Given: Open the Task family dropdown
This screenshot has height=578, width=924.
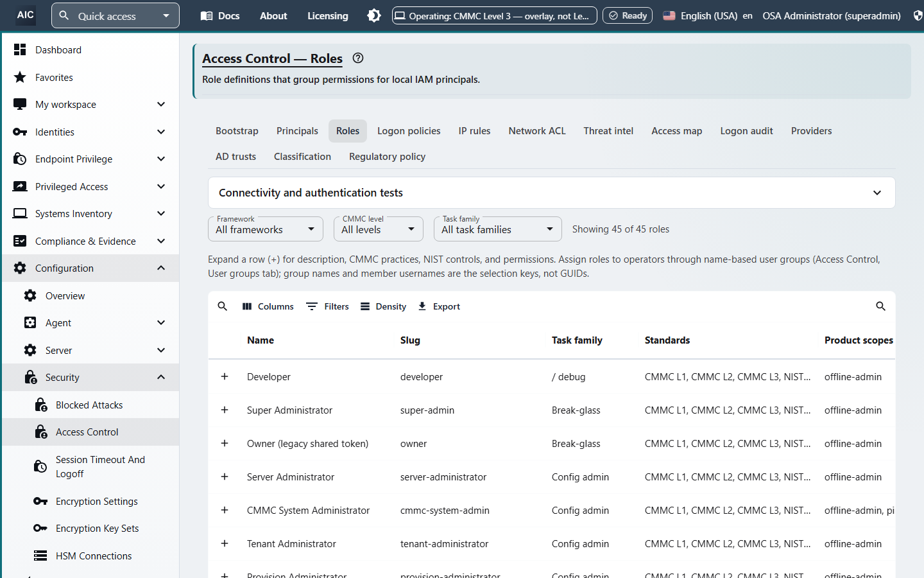Looking at the screenshot, I should point(498,229).
